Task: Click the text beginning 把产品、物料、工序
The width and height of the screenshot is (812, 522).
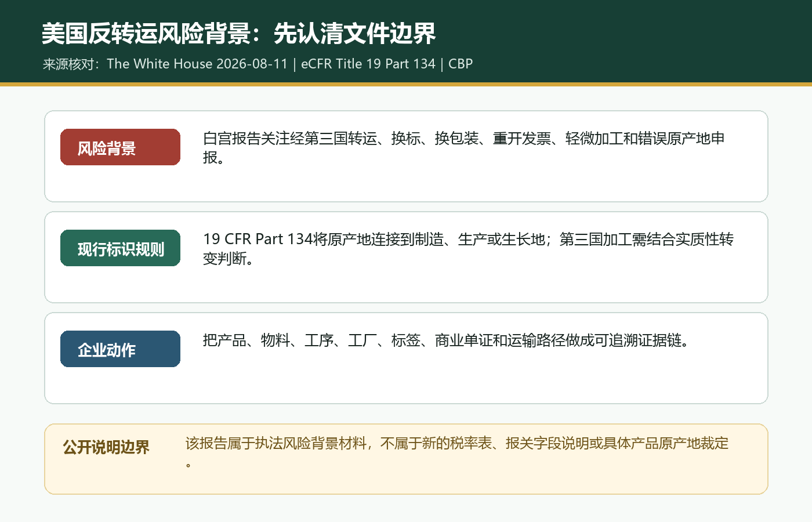Action: coord(445,340)
